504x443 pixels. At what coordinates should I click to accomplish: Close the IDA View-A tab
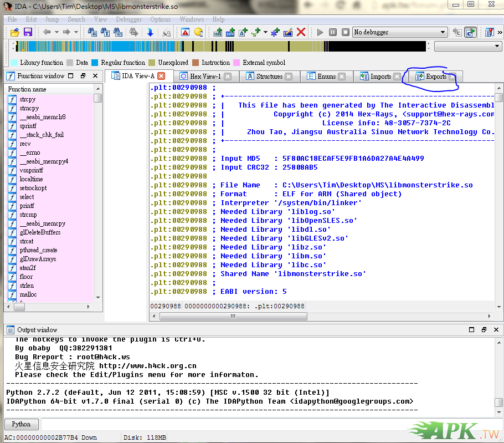tap(161, 76)
